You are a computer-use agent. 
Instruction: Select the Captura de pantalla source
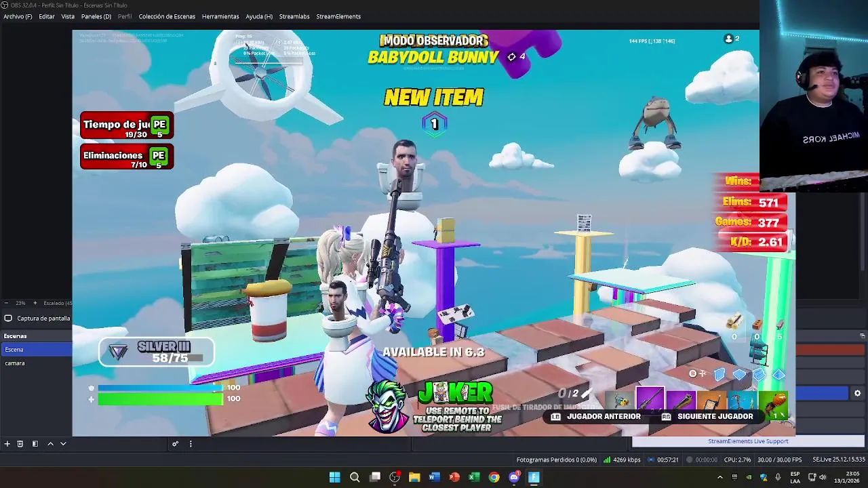coord(36,318)
